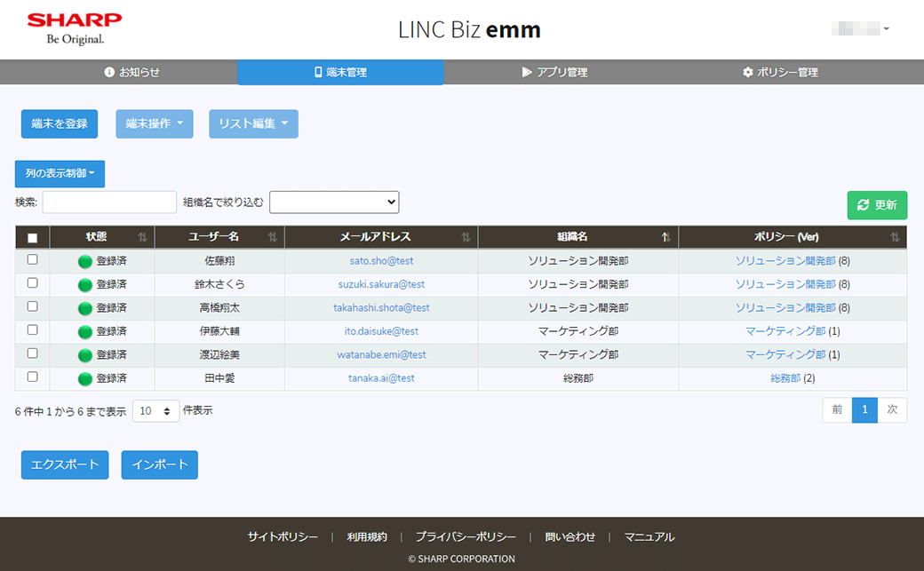The height and width of the screenshot is (571, 924).
Task: Open email link tanaka.ai@test
Action: (381, 379)
